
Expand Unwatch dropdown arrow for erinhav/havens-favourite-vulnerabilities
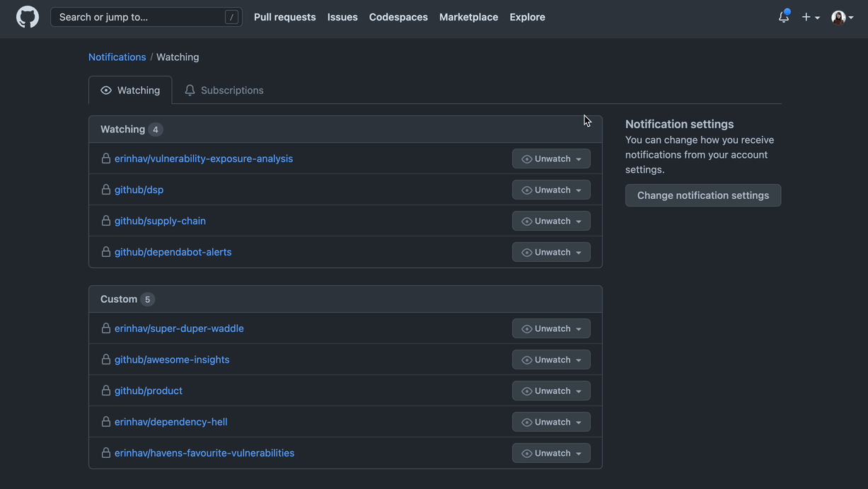[579, 454]
